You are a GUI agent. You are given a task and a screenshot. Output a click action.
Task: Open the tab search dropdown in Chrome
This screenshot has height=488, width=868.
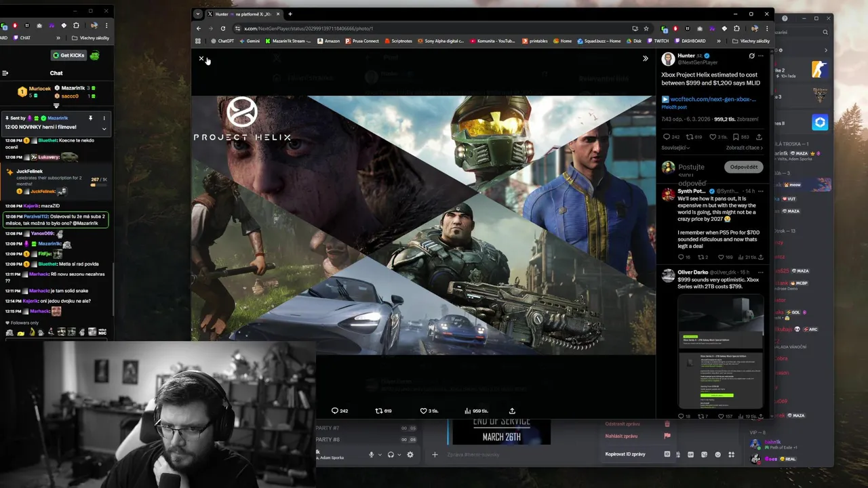(x=198, y=14)
